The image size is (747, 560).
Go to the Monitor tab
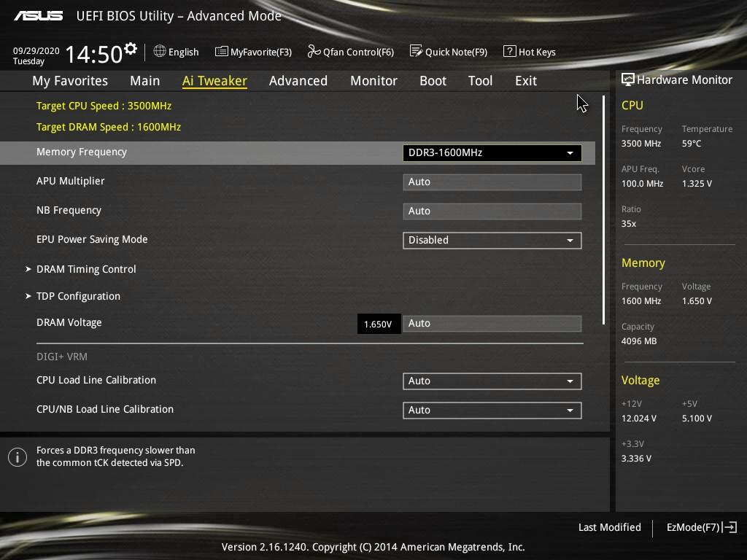point(374,81)
